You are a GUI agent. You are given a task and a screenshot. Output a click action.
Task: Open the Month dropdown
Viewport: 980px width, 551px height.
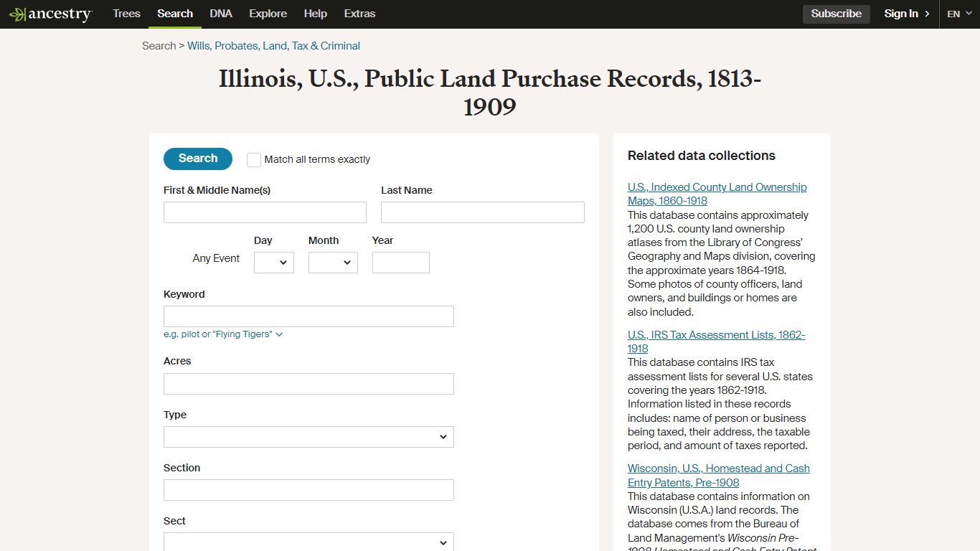[x=333, y=263]
